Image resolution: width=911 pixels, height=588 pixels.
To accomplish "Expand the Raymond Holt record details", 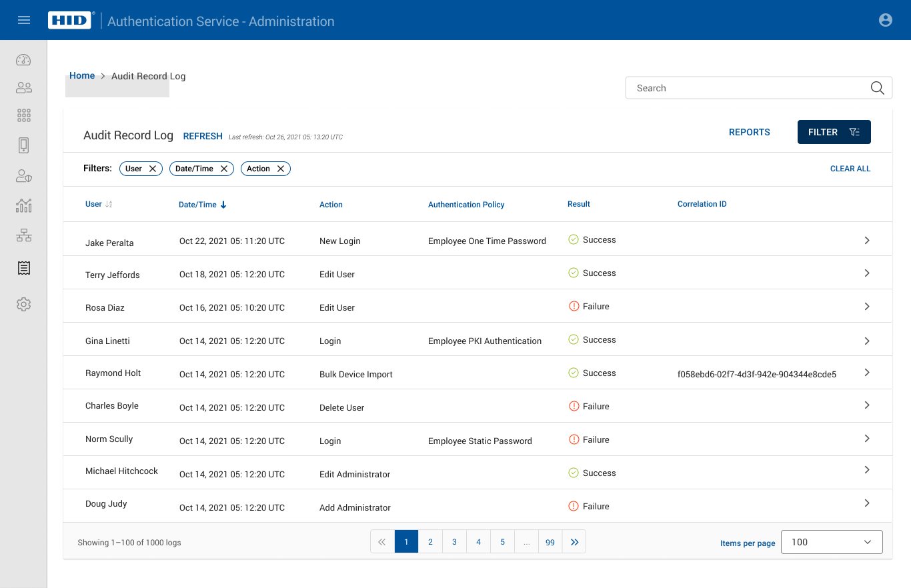I will [x=867, y=372].
